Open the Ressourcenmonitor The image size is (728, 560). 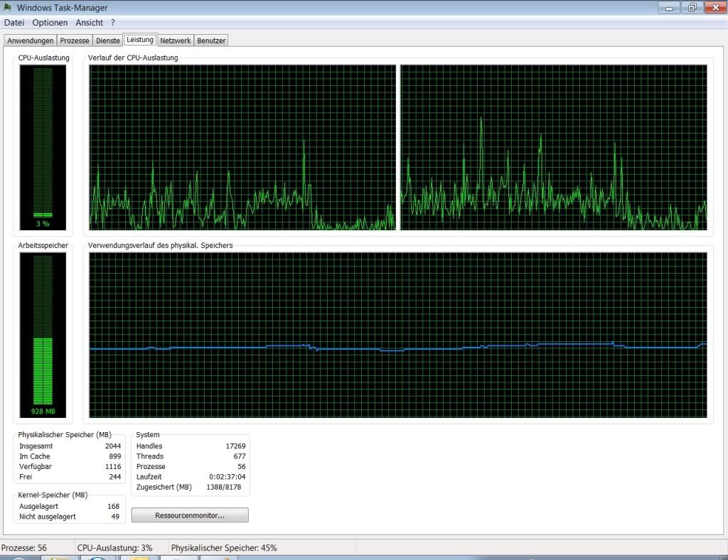190,515
